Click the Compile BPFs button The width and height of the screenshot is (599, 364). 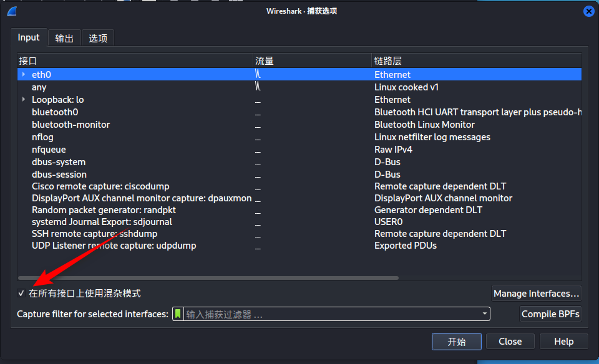tap(550, 314)
